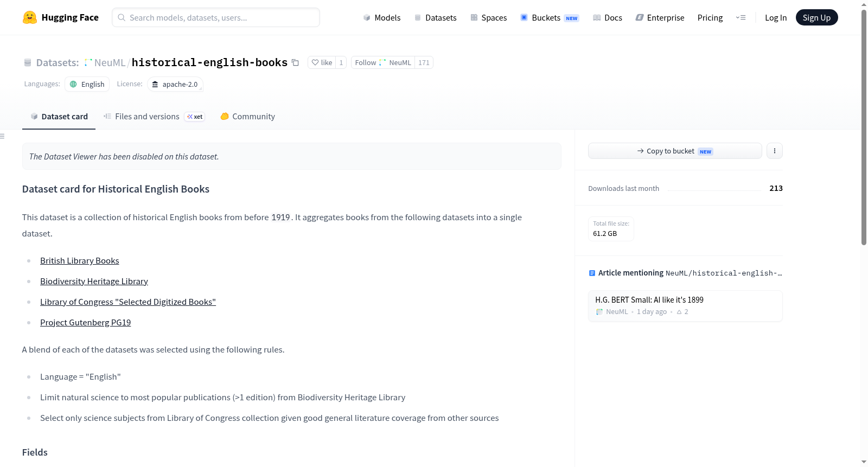This screenshot has height=467, width=868.
Task: Follow the NeuML organization
Action: 383,62
